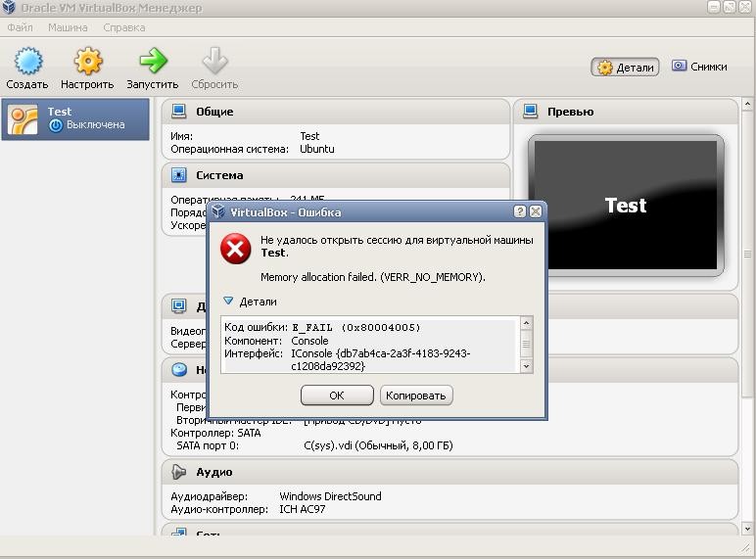Click the Test preview thumbnail

[626, 206]
